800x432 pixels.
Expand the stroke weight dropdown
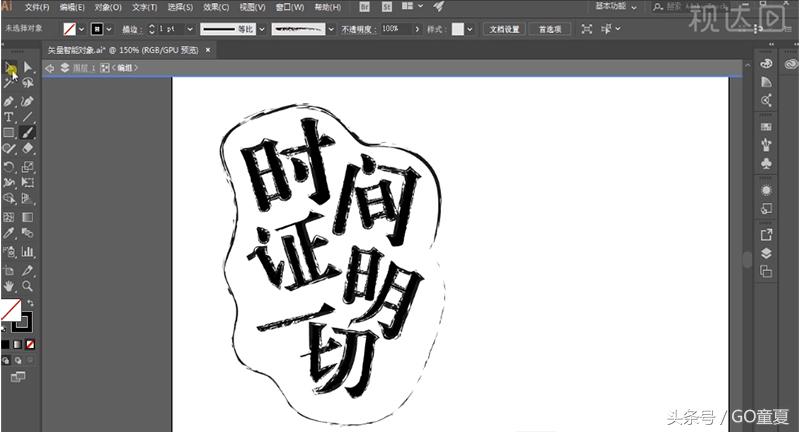190,30
